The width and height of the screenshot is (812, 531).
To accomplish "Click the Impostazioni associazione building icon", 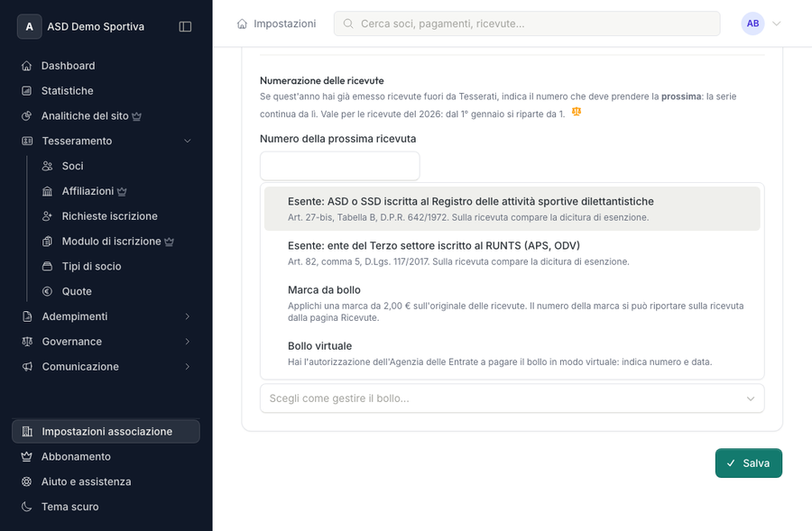I will (x=27, y=432).
